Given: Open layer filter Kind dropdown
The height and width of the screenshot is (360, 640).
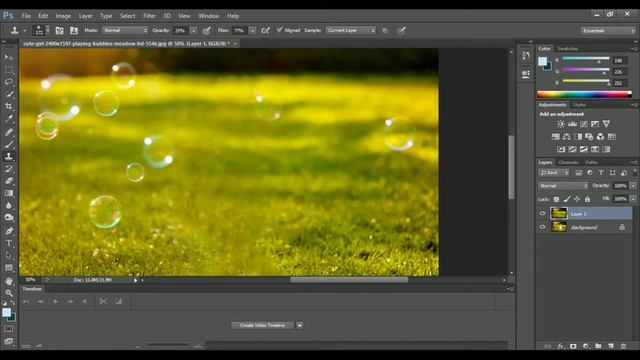Looking at the screenshot, I should click(554, 173).
